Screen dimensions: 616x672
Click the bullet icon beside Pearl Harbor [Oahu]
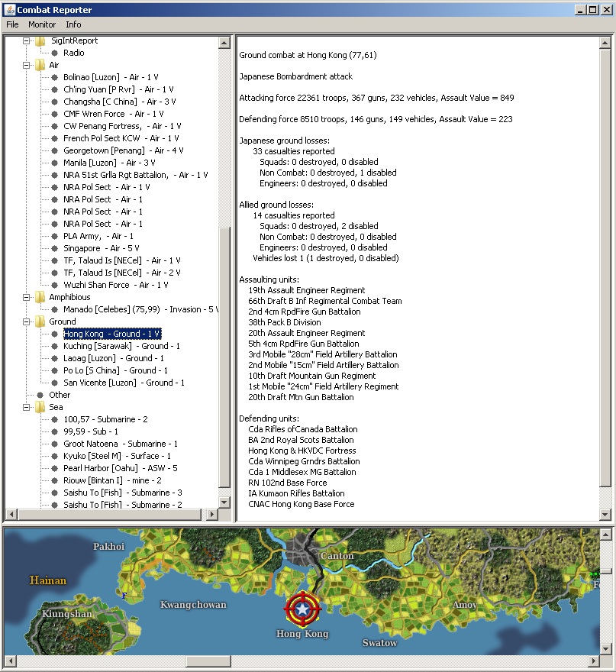[55, 468]
